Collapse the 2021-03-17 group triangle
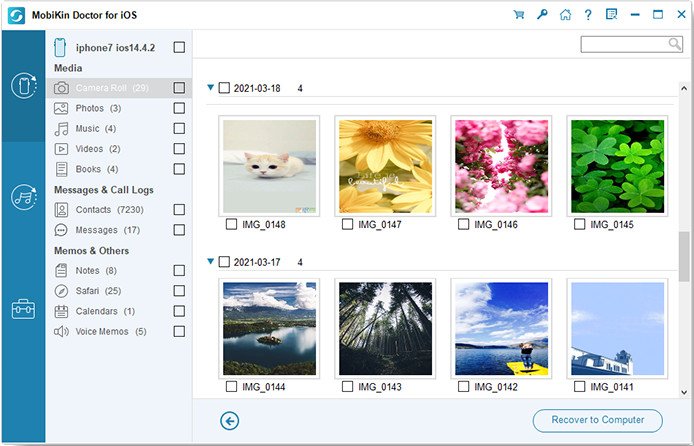The width and height of the screenshot is (694, 446). (211, 261)
